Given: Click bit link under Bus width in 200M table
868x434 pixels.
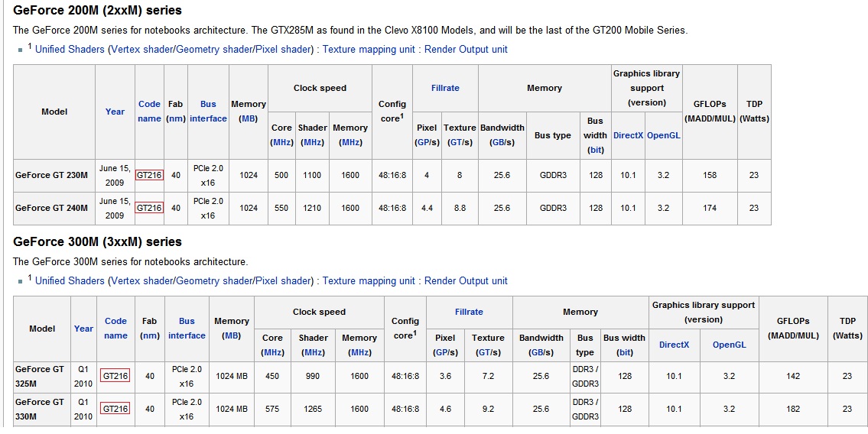Looking at the screenshot, I should [595, 151].
